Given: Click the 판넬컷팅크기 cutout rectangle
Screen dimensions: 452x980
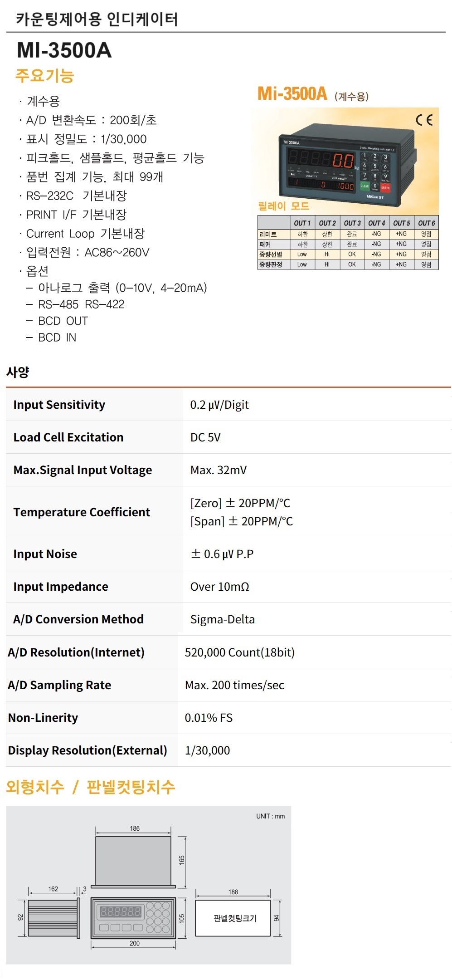Looking at the screenshot, I should [233, 918].
